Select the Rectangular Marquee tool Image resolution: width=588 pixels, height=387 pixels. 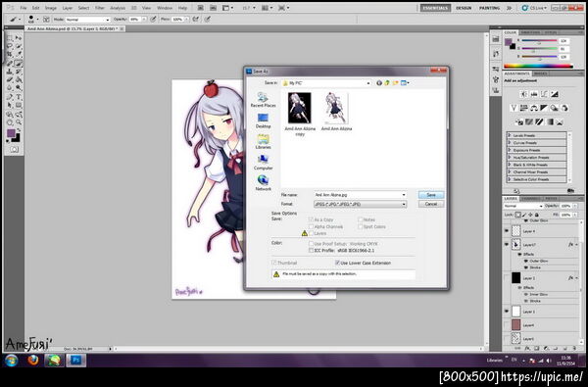(10, 38)
